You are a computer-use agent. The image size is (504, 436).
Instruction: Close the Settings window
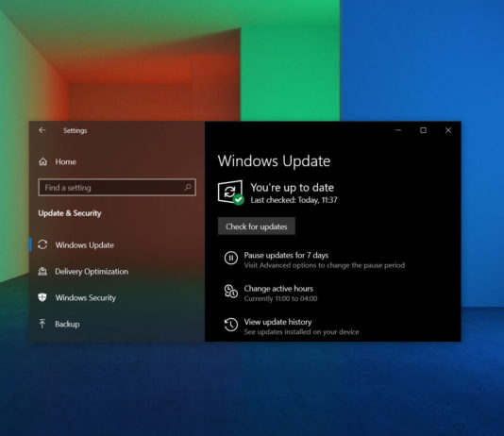pos(448,130)
